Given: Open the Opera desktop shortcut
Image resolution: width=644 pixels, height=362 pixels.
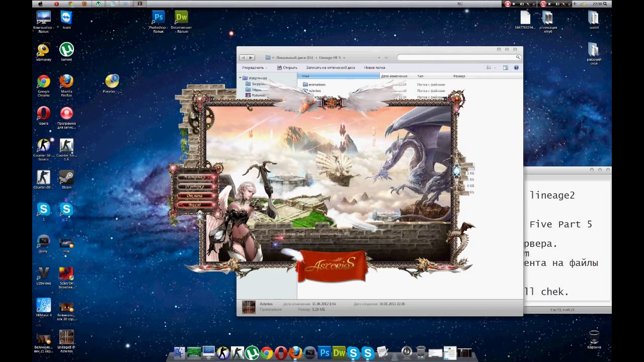Looking at the screenshot, I should tap(44, 116).
